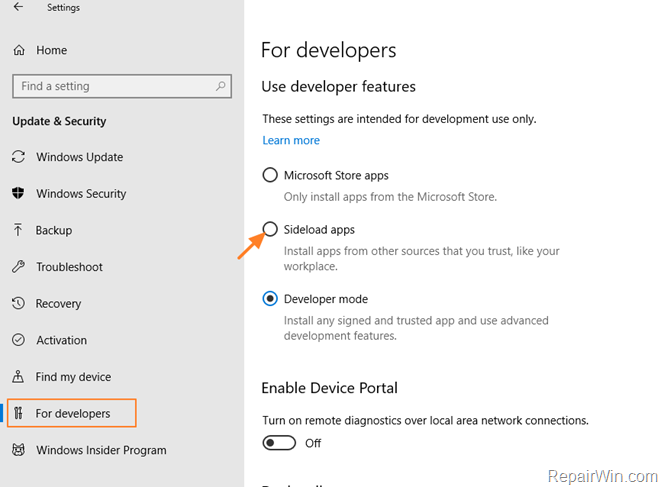
Task: Select Microsoft Store apps radio button
Action: (270, 175)
